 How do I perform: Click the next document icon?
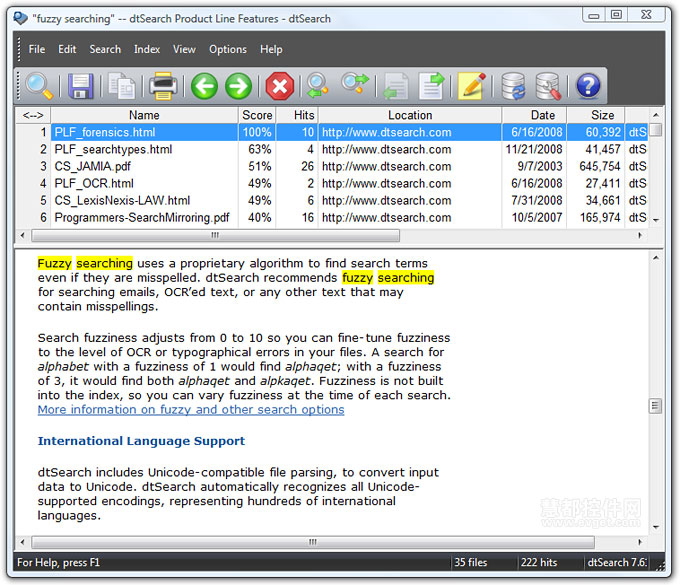click(x=432, y=86)
